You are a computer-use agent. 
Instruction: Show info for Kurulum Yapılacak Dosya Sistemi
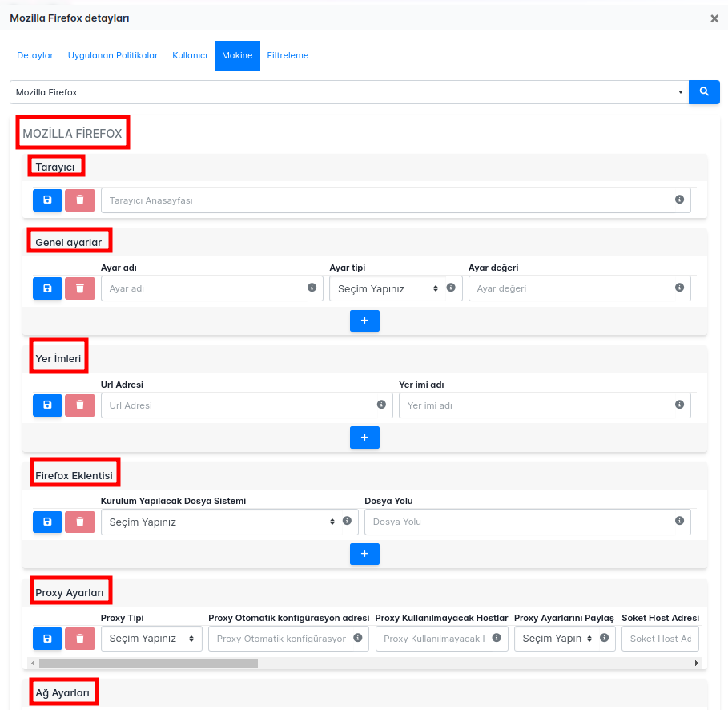point(347,521)
